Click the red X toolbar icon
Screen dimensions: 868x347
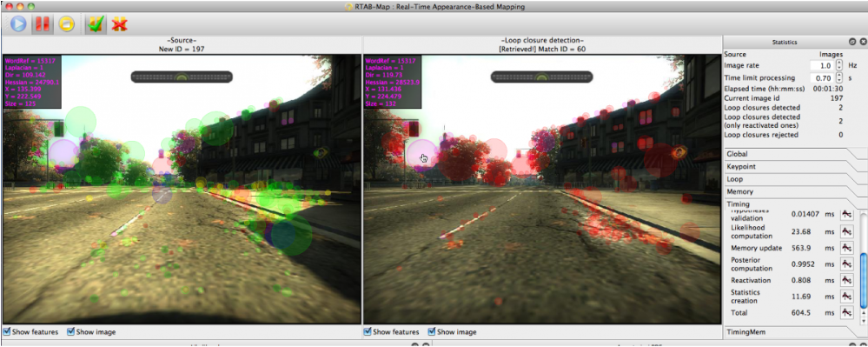point(119,24)
